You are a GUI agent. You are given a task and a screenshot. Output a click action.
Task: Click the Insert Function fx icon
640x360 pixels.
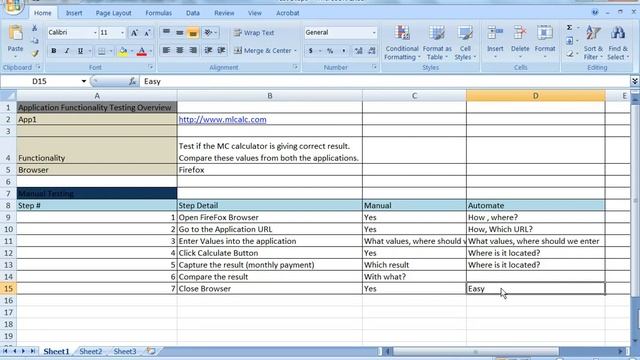(132, 81)
